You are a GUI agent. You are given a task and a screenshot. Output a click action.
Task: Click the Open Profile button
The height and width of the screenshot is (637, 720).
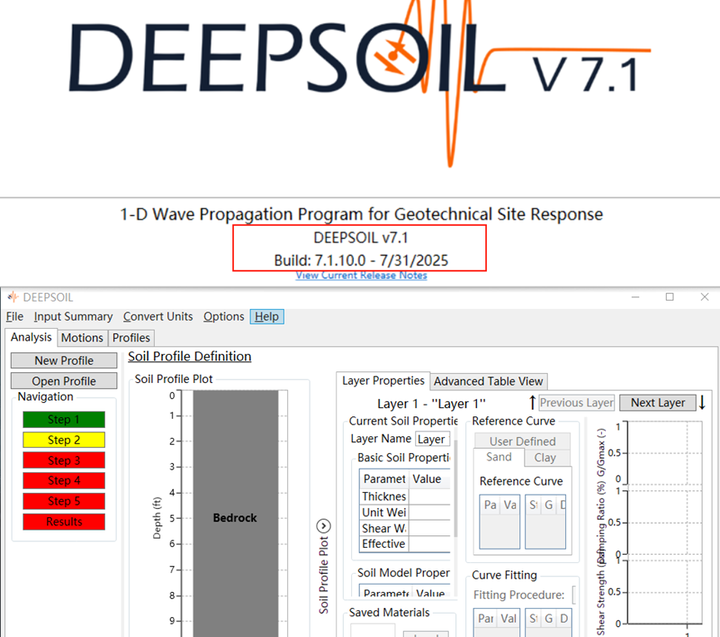click(64, 381)
